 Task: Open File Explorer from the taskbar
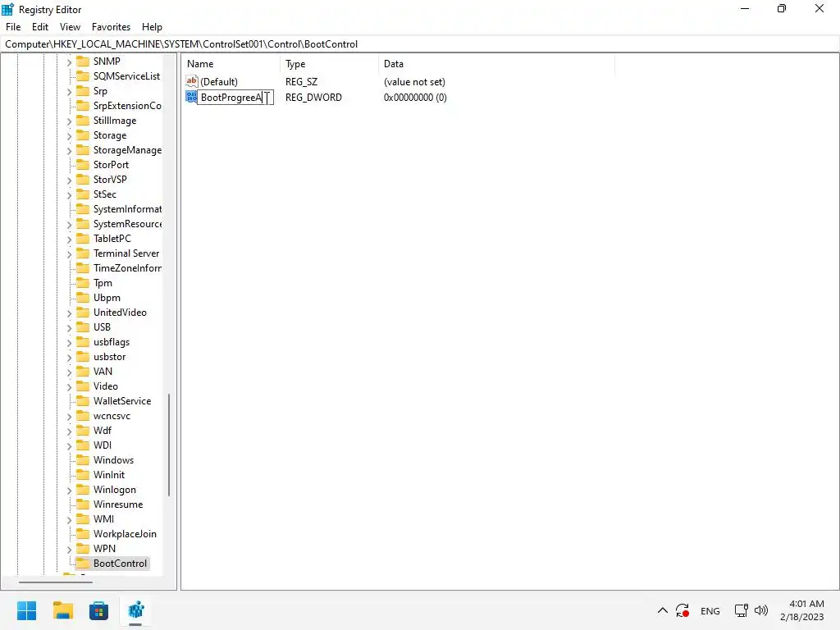pyautogui.click(x=62, y=610)
